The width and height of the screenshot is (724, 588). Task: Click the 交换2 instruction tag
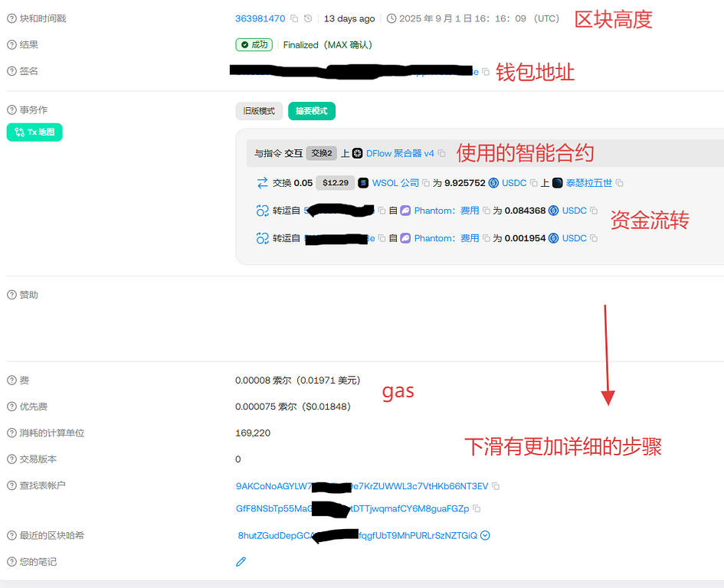pos(321,153)
